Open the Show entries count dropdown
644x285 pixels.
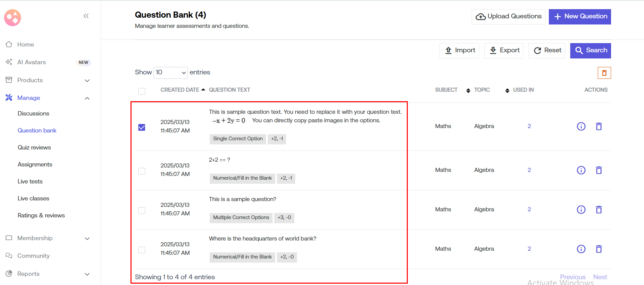(x=170, y=73)
